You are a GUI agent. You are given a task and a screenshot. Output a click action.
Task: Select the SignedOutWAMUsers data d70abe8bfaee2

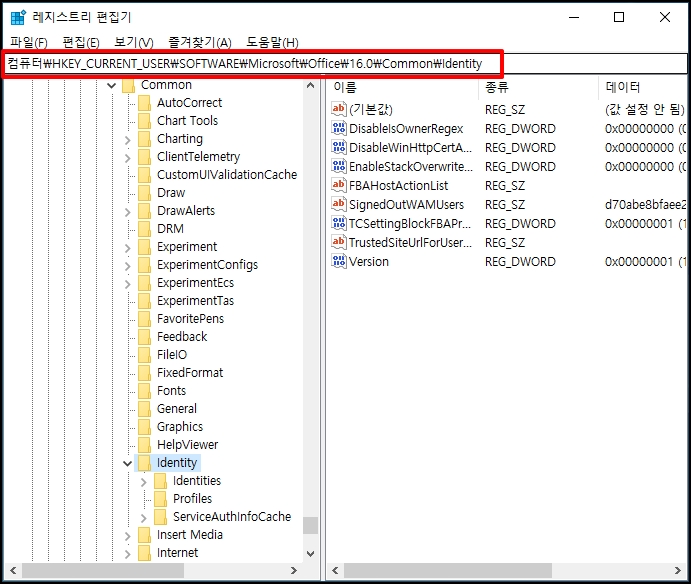[x=646, y=205]
